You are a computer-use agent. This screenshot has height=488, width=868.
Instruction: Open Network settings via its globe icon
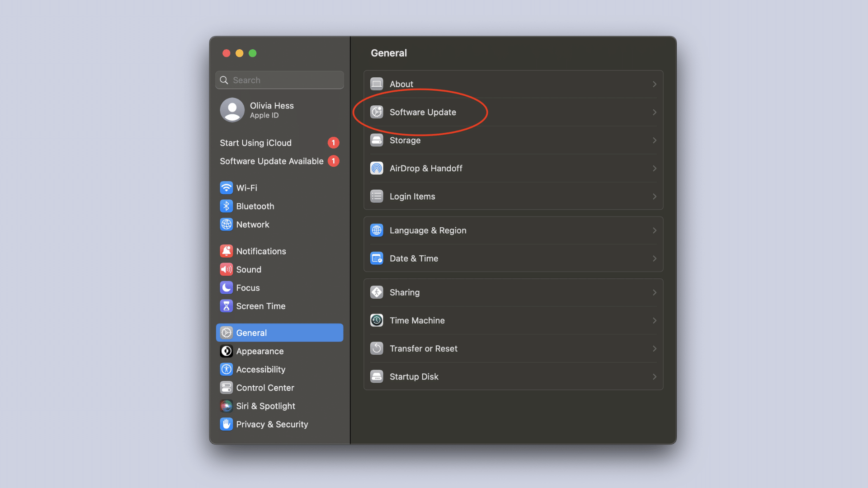click(226, 224)
